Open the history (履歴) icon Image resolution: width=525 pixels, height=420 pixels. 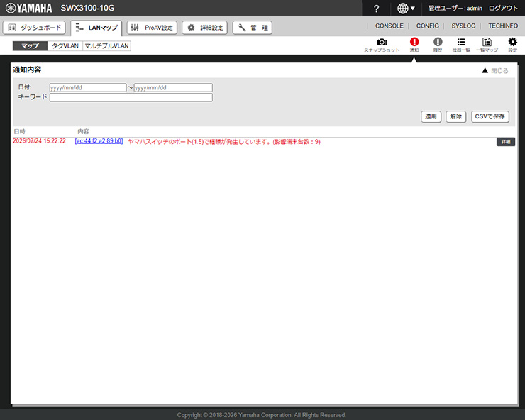pos(438,45)
